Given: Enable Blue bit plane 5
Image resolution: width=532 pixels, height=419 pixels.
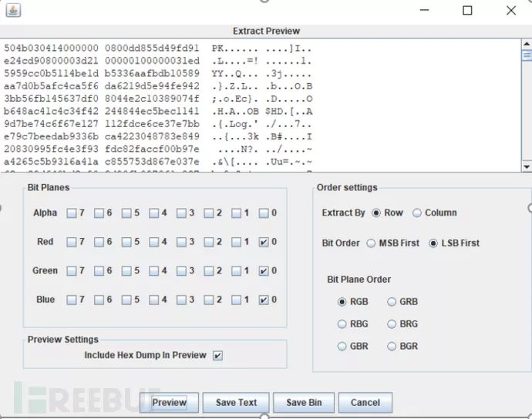Looking at the screenshot, I should [126, 300].
